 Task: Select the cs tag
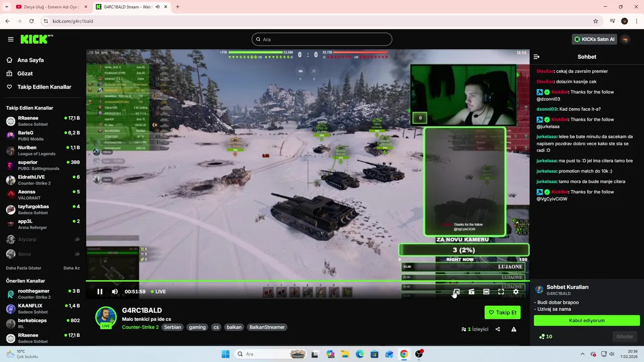coord(216,327)
